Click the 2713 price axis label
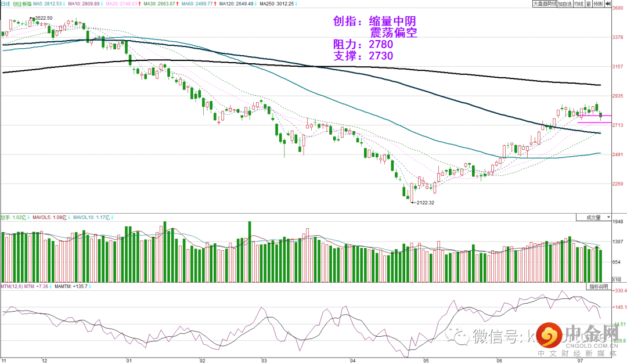The image size is (627, 364). coord(618,125)
